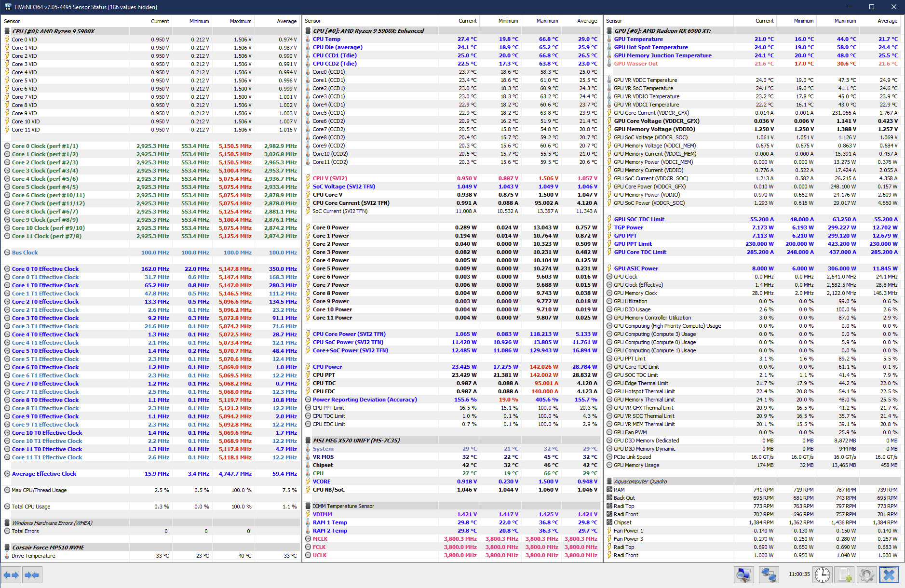Click the icon beside Aquacomputer Quadro header
The height and width of the screenshot is (588, 905).
(609, 481)
